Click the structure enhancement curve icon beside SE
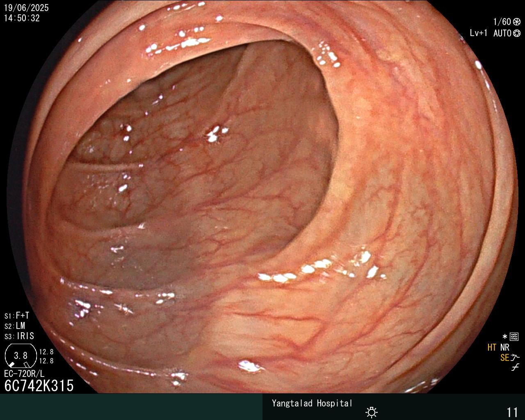The image size is (525, 420). pyautogui.click(x=515, y=358)
